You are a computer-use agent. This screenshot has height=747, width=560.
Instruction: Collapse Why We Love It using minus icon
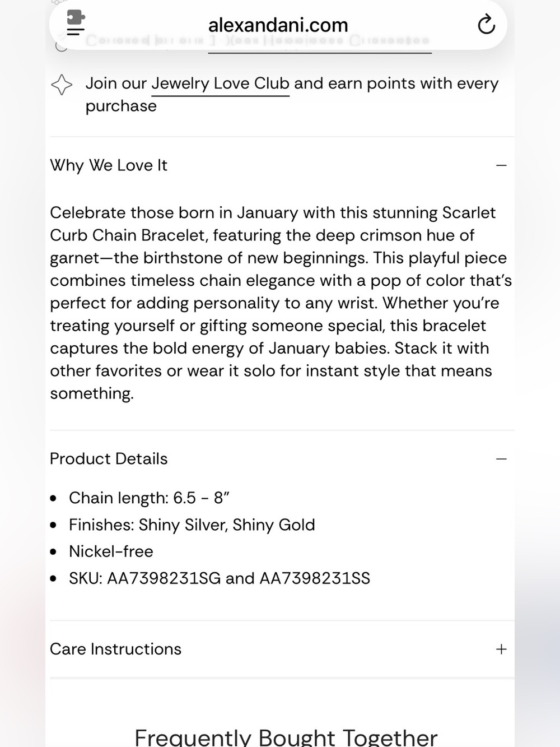pos(501,165)
